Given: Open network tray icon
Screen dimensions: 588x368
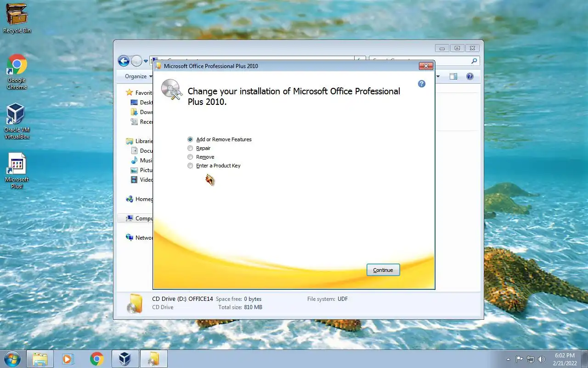Looking at the screenshot, I should click(531, 359).
